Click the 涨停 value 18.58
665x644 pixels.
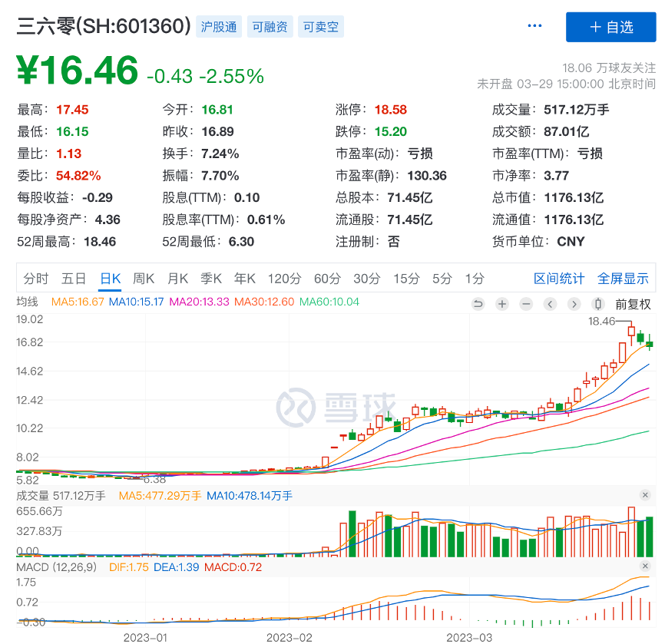point(391,110)
